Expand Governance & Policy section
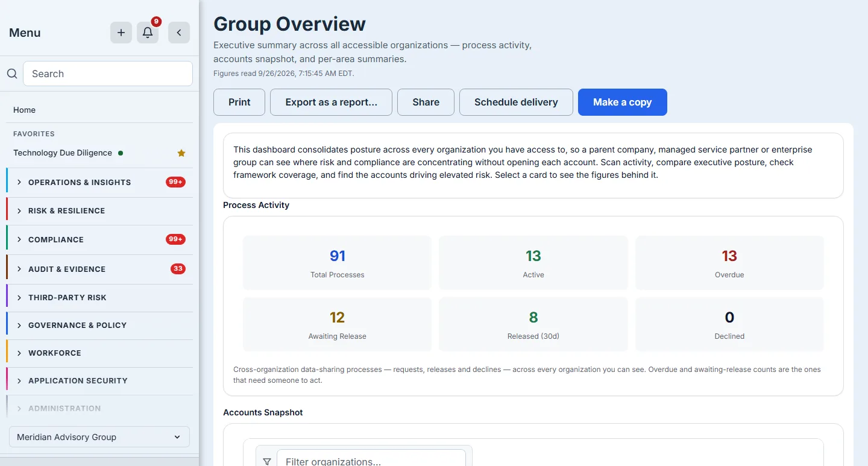Viewport: 868px width, 466px height. click(99, 325)
